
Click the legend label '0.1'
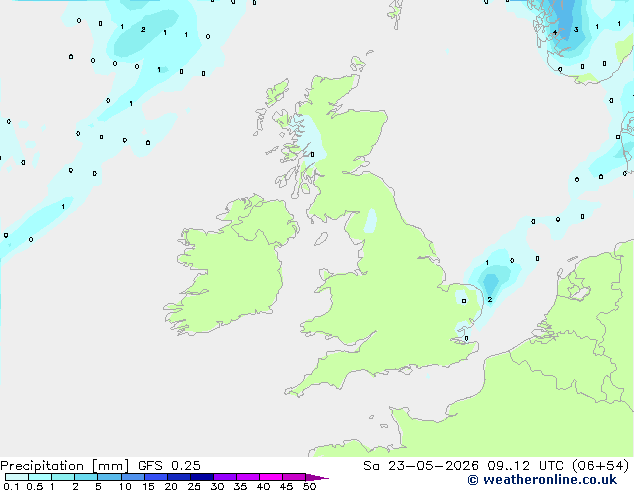point(11,486)
